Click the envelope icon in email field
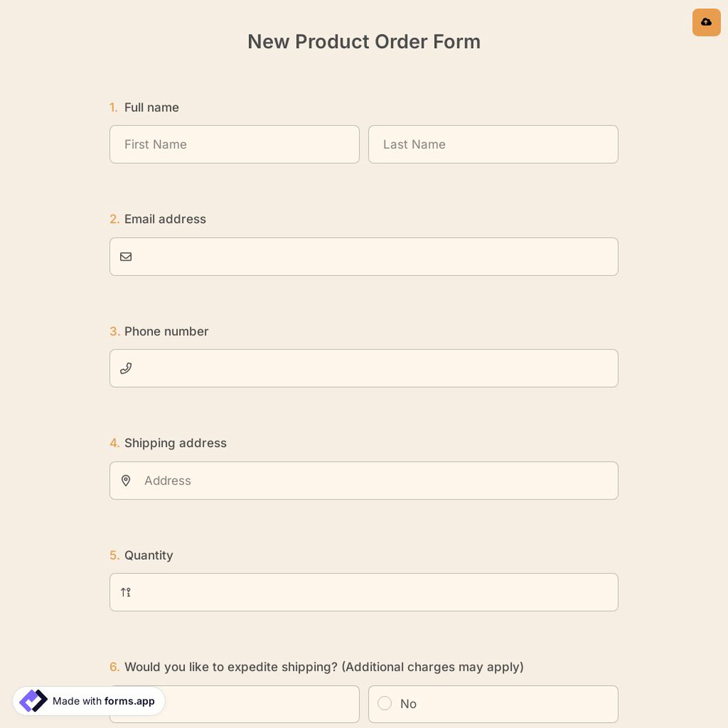Image resolution: width=728 pixels, height=728 pixels. (x=126, y=256)
